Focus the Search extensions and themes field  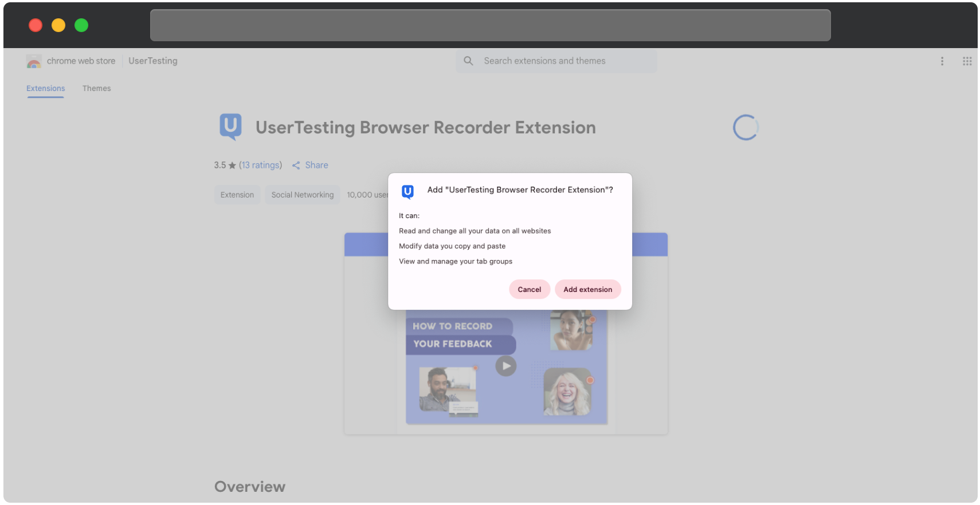pyautogui.click(x=556, y=61)
